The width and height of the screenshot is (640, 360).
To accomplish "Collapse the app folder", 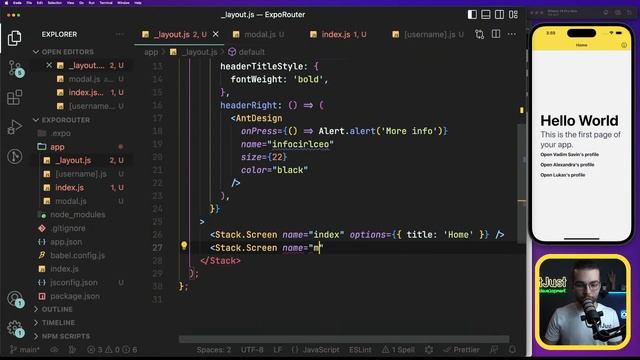I will coord(57,147).
